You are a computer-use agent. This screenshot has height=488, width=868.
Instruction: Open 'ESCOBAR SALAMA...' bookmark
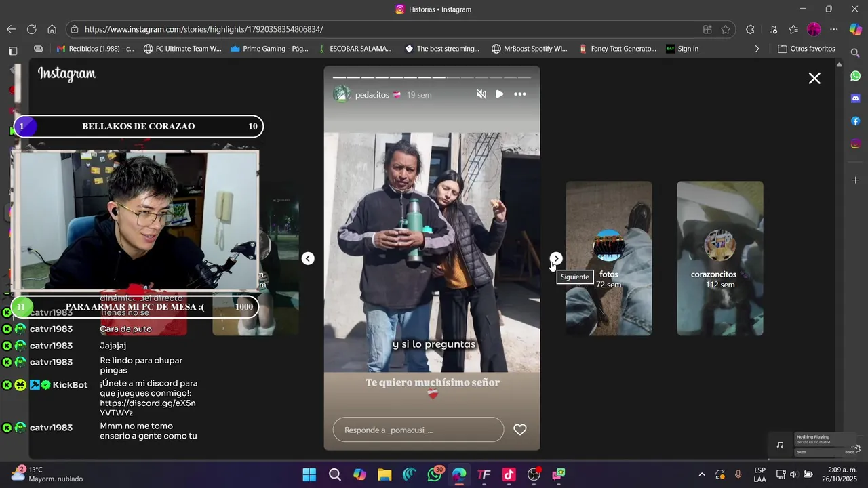355,49
